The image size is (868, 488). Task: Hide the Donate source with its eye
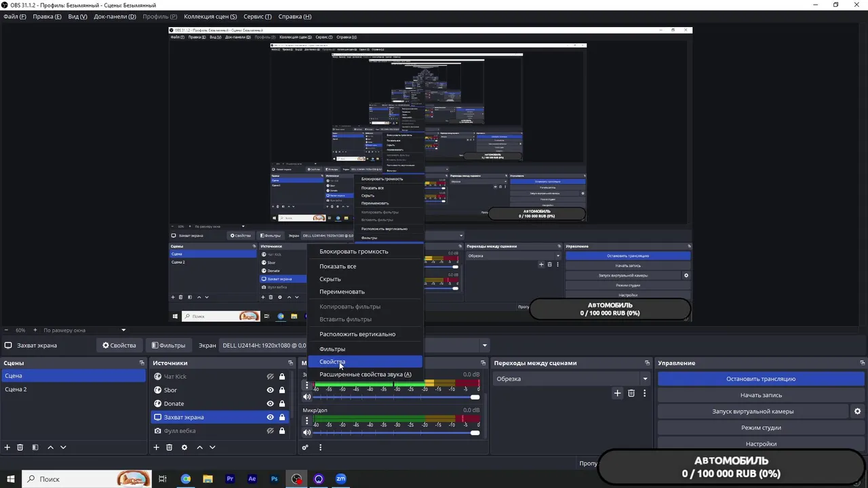[270, 404]
